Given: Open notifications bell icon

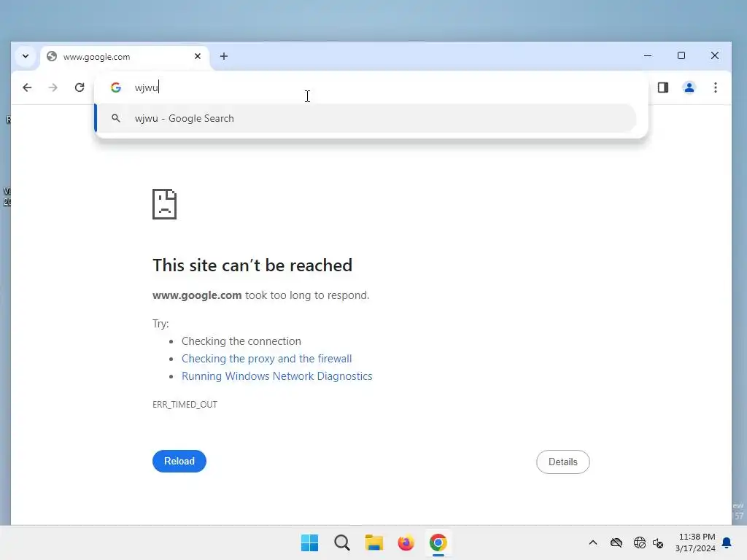Looking at the screenshot, I should pyautogui.click(x=727, y=542).
